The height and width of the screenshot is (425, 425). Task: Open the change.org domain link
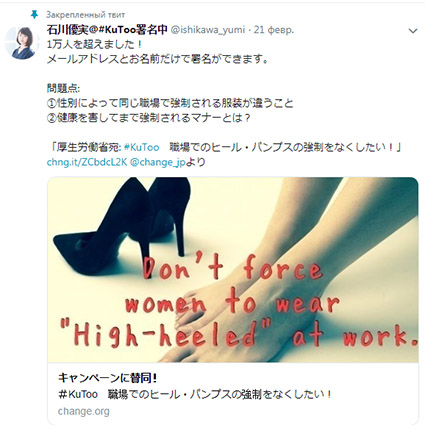[x=84, y=411]
